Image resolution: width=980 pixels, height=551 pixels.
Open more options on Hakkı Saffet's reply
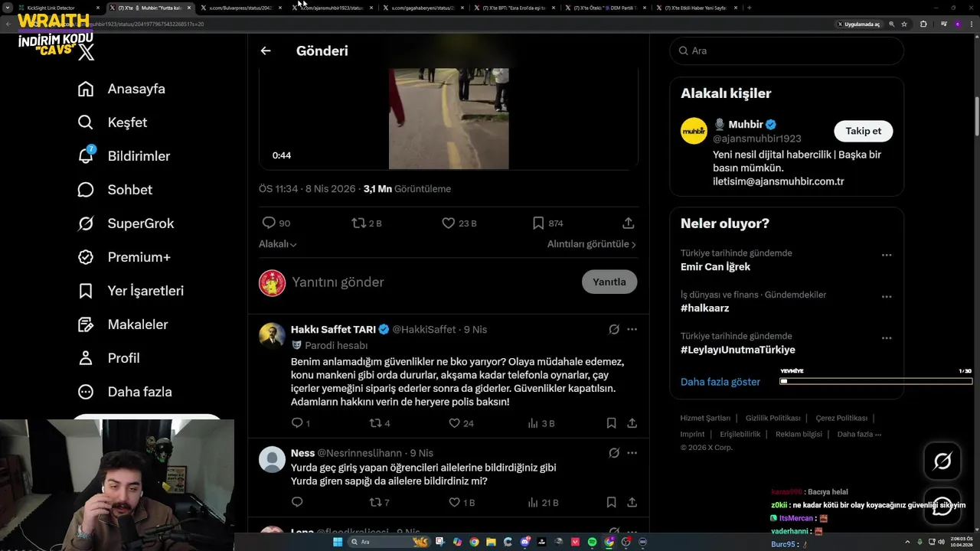(632, 329)
